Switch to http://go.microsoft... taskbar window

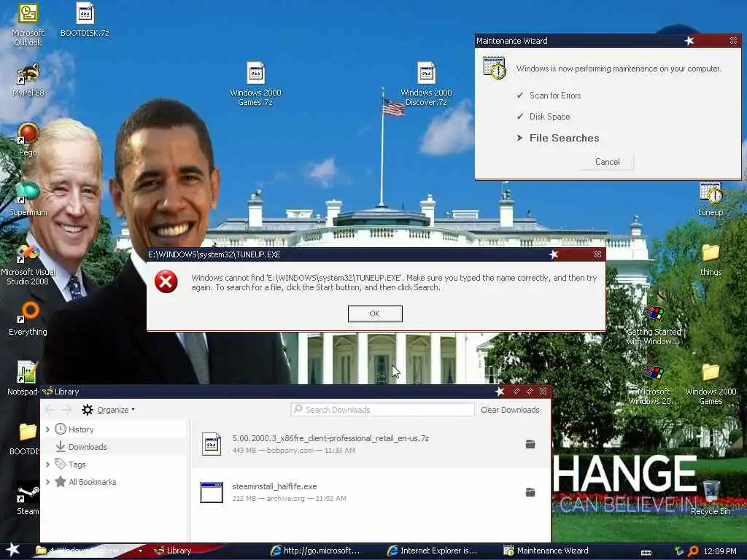click(315, 551)
